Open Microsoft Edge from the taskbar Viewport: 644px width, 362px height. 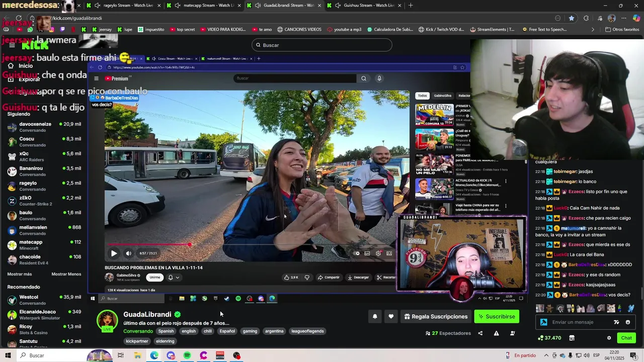154,355
